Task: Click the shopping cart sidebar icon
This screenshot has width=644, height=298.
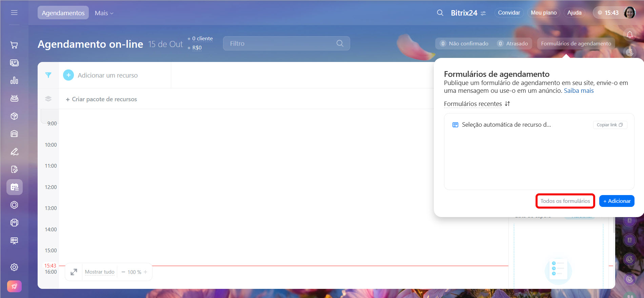Action: (x=14, y=45)
